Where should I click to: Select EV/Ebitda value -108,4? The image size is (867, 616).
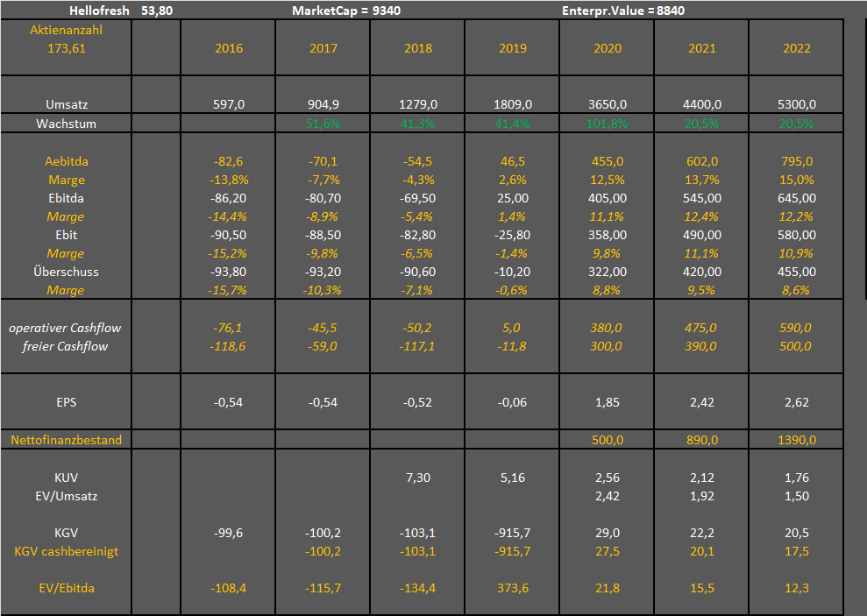228,588
